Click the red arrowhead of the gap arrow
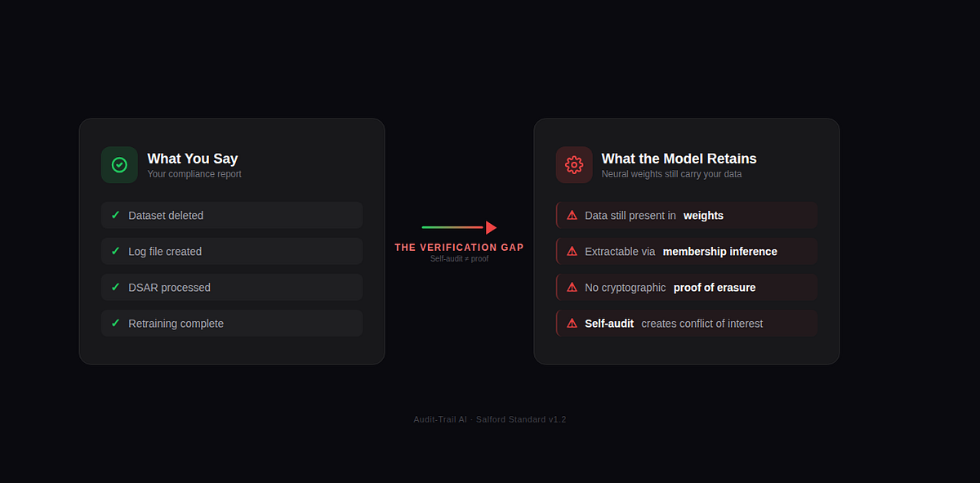The width and height of the screenshot is (980, 483). coord(491,227)
